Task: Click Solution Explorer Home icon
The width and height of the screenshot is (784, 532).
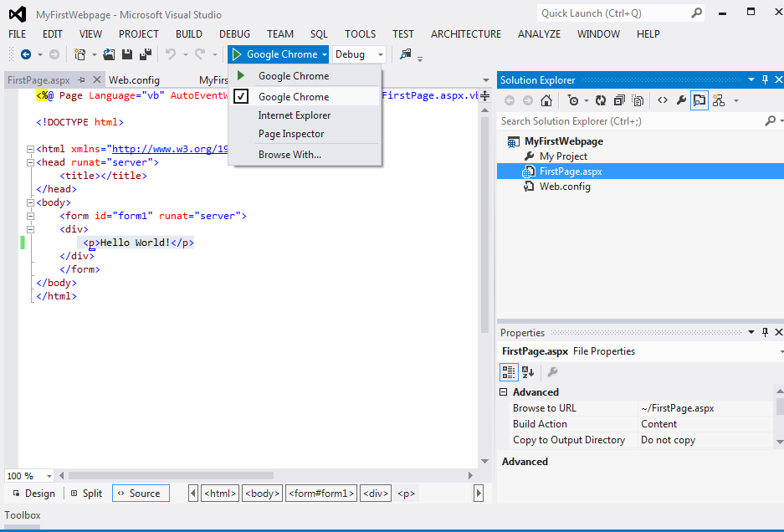Action: click(546, 100)
